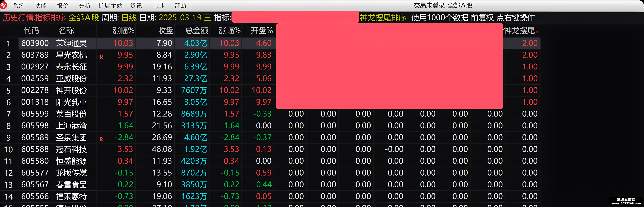Viewport: 644px width, 207px height.
Task: Click the R marker beside 圣泉集团
Action: click(101, 139)
